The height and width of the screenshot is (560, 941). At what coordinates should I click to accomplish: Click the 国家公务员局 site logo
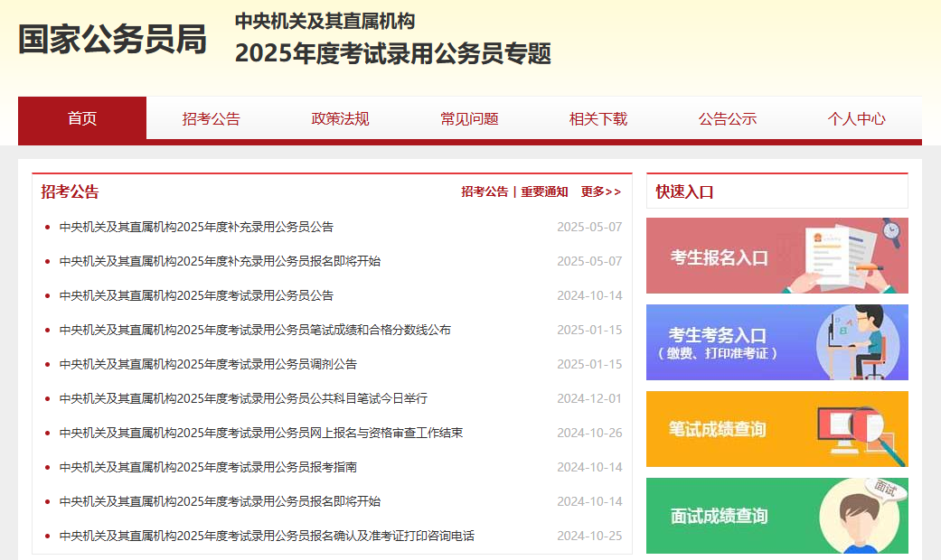pos(112,40)
